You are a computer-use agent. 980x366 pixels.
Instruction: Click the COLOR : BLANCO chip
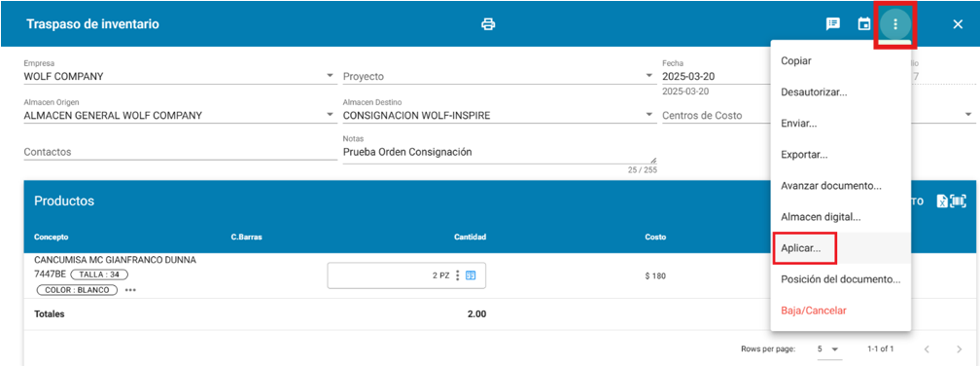[x=78, y=290]
